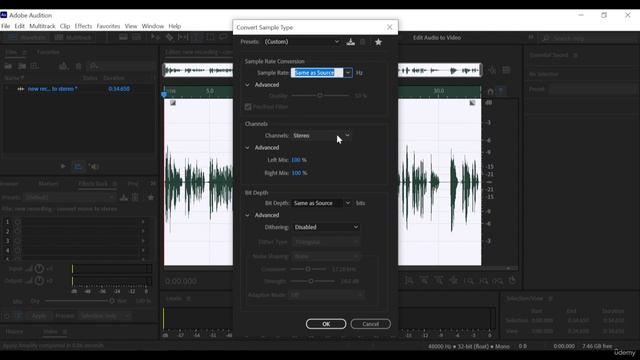Click the fade-in handle on waveform
This screenshot has height=360, width=640.
(173, 103)
